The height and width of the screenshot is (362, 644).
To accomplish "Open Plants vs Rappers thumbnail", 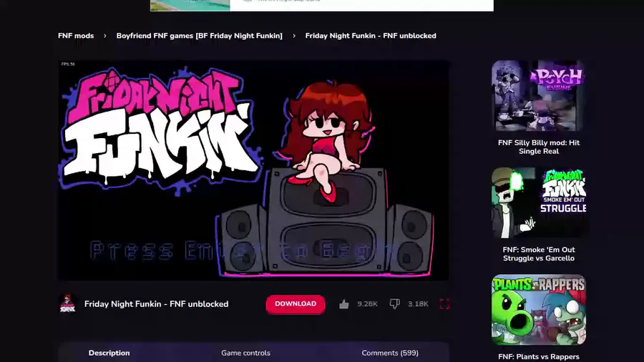I will tap(538, 310).
